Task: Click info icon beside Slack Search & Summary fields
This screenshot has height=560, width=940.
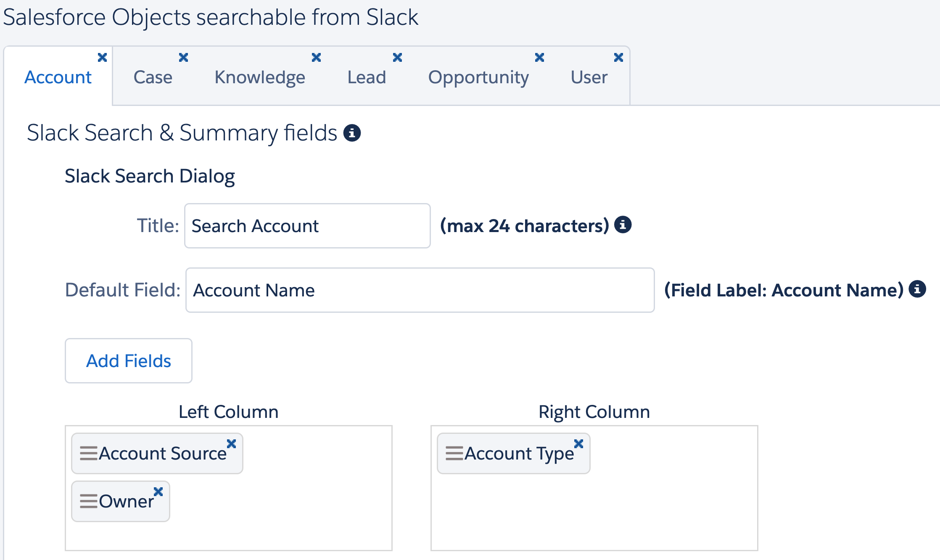Action: (x=352, y=133)
